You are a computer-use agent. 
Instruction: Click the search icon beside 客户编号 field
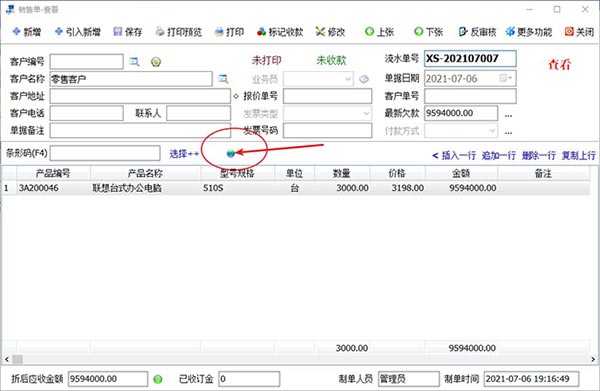(x=134, y=62)
